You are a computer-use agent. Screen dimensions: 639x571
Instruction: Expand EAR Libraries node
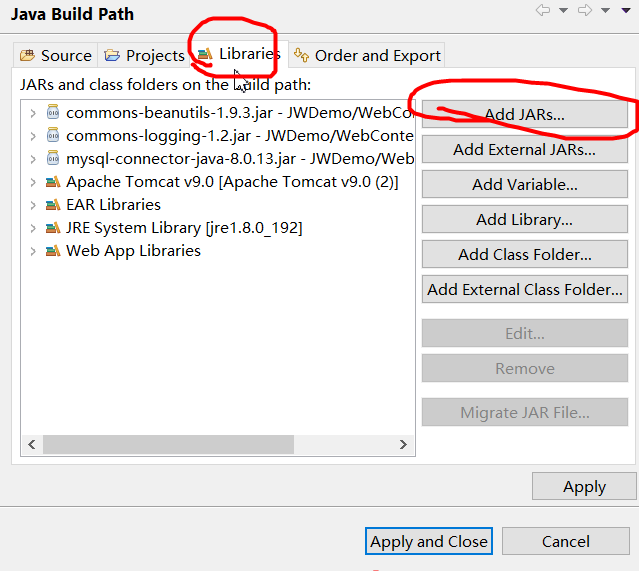33,205
